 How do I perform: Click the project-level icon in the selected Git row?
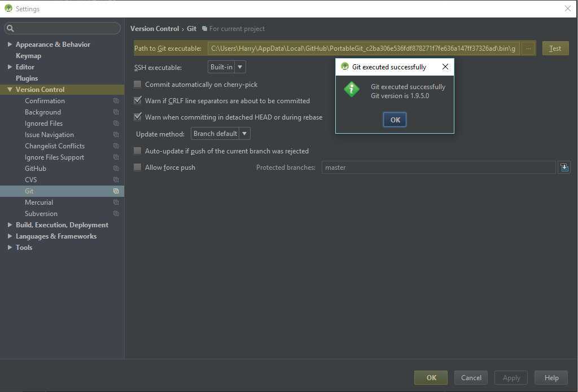116,191
